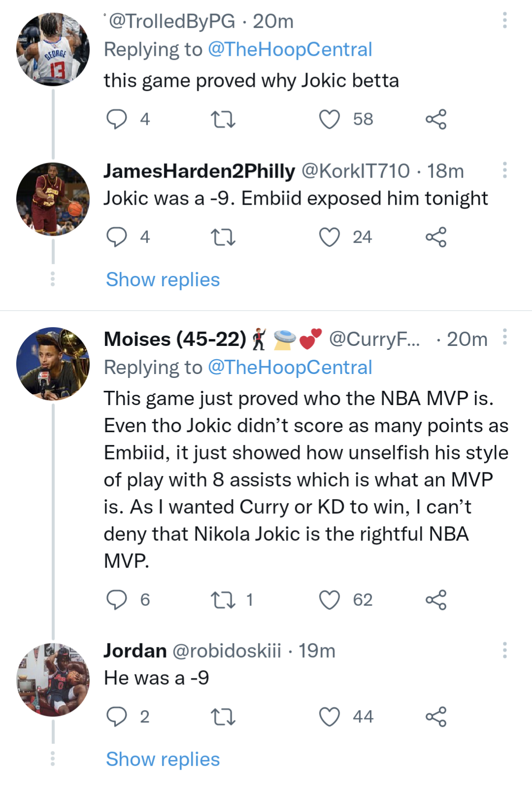Open more options for @TrolledByPG's tweet
Screen dimensions: 532x790
[x=504, y=20]
